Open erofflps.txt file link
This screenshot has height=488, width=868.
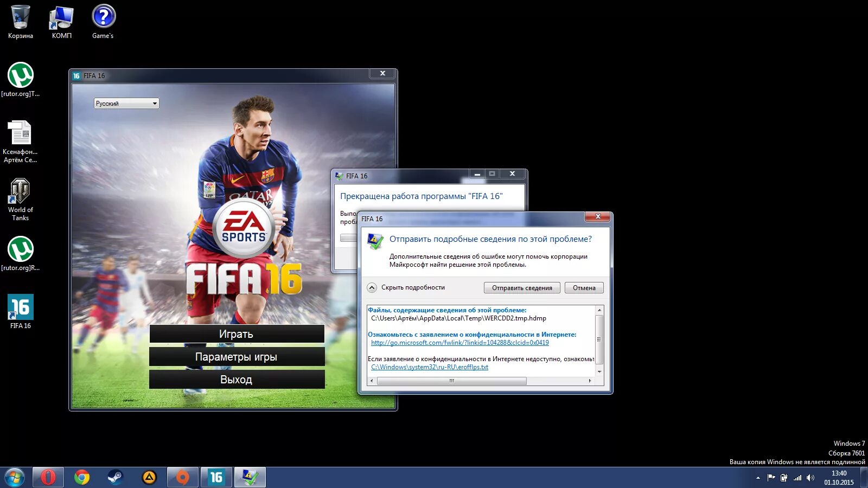(430, 367)
